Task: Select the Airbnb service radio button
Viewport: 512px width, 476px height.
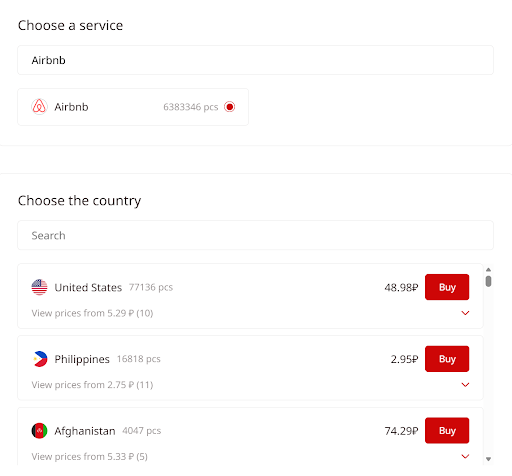Action: (229, 107)
